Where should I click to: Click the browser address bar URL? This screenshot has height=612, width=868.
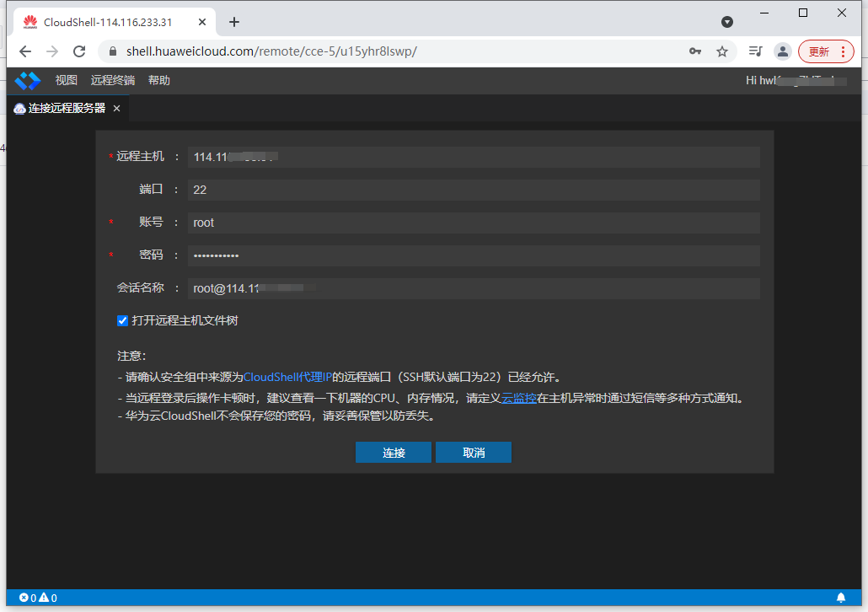coord(271,51)
